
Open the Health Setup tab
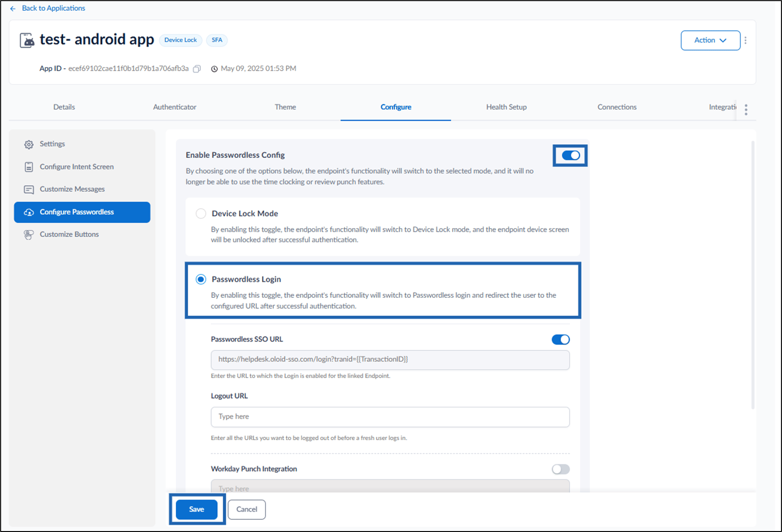click(x=506, y=107)
